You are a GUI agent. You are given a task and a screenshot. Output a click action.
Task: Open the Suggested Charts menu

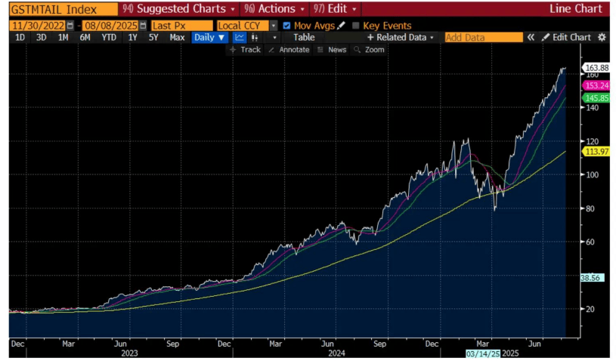coord(179,8)
